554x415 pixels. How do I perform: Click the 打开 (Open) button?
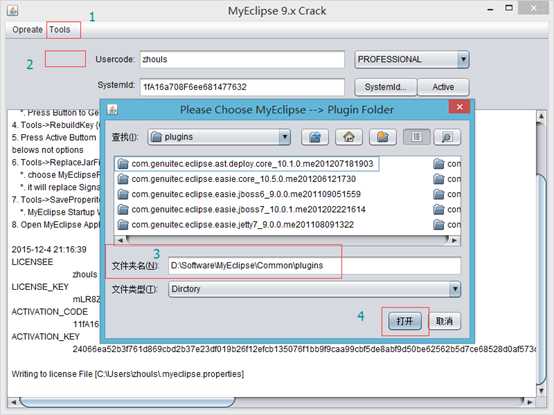coord(405,321)
